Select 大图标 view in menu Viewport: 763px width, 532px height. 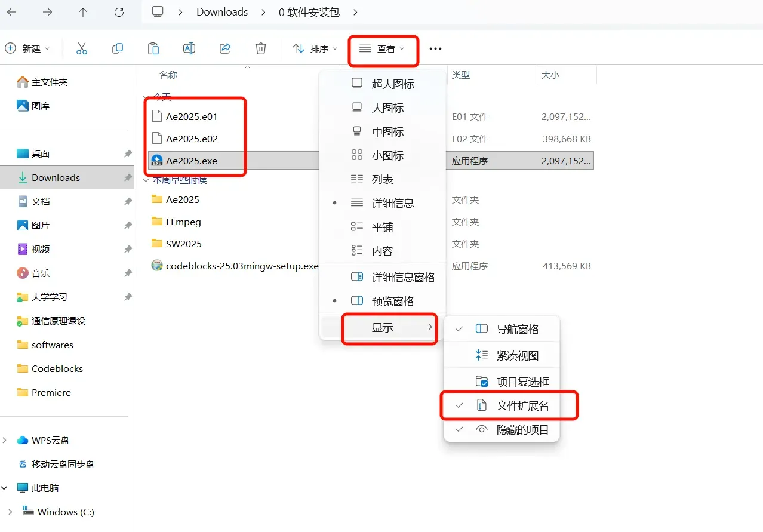point(387,108)
